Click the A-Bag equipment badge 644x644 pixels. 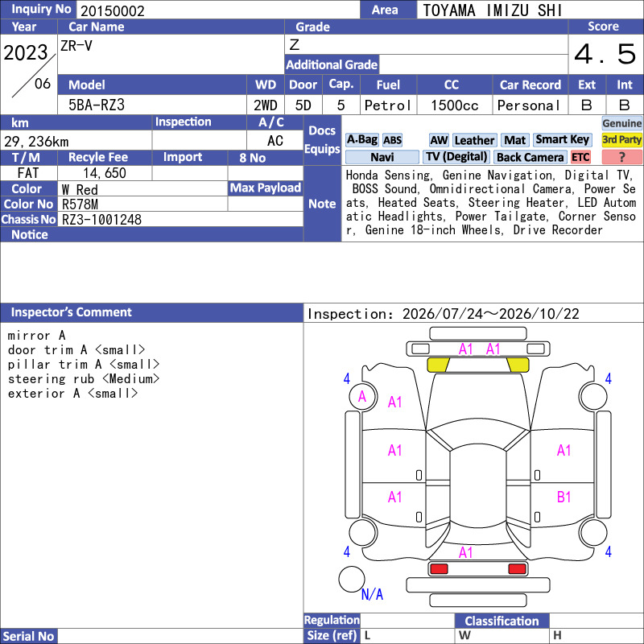(x=361, y=140)
